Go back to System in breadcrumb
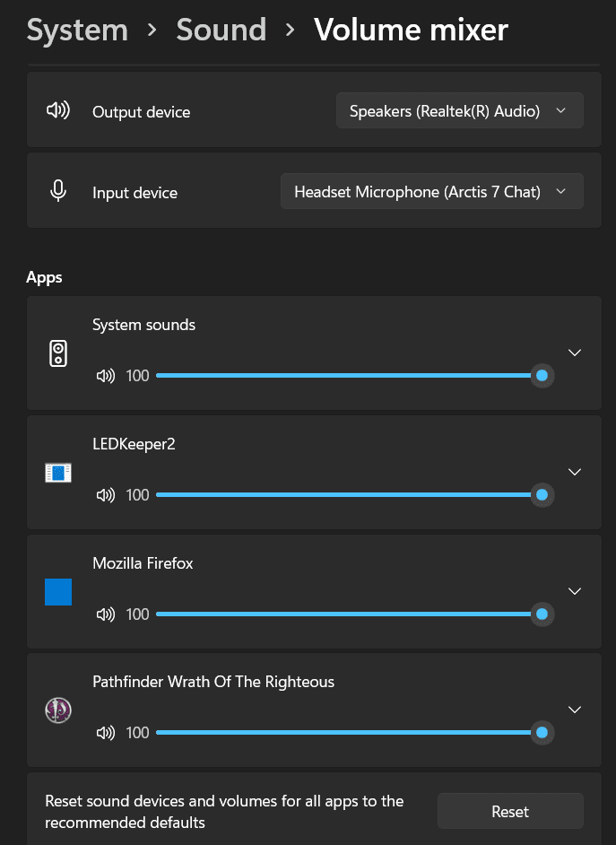 (77, 30)
